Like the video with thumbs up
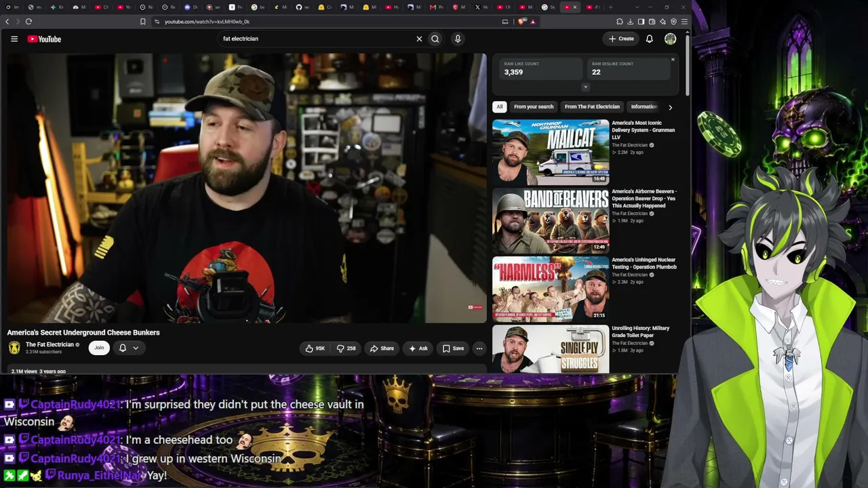 click(315, 348)
